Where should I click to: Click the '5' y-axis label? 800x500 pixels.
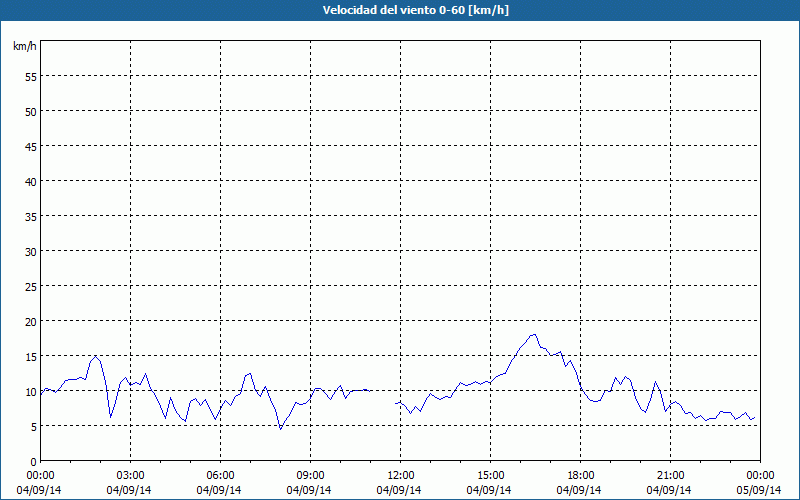34,427
